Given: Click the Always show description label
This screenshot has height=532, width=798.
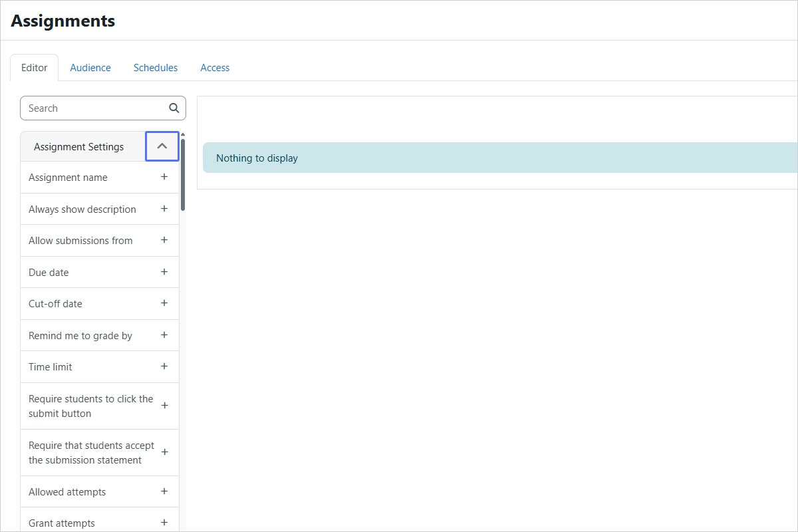Looking at the screenshot, I should [82, 209].
